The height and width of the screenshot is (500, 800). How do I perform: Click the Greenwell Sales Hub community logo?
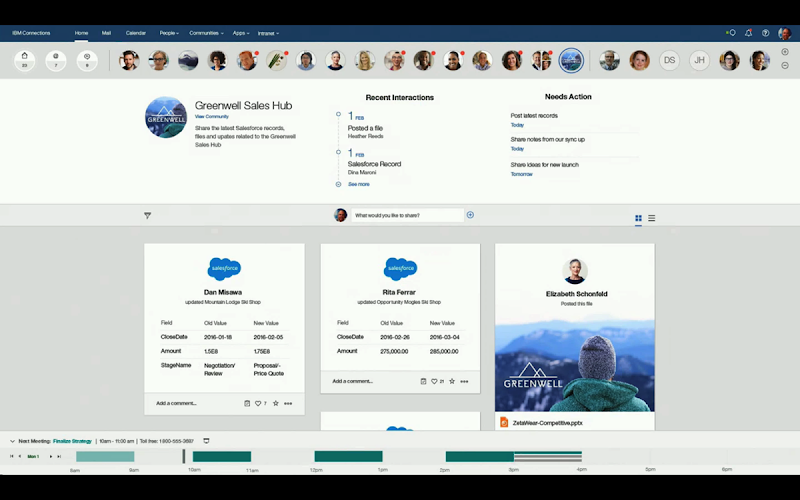click(166, 117)
